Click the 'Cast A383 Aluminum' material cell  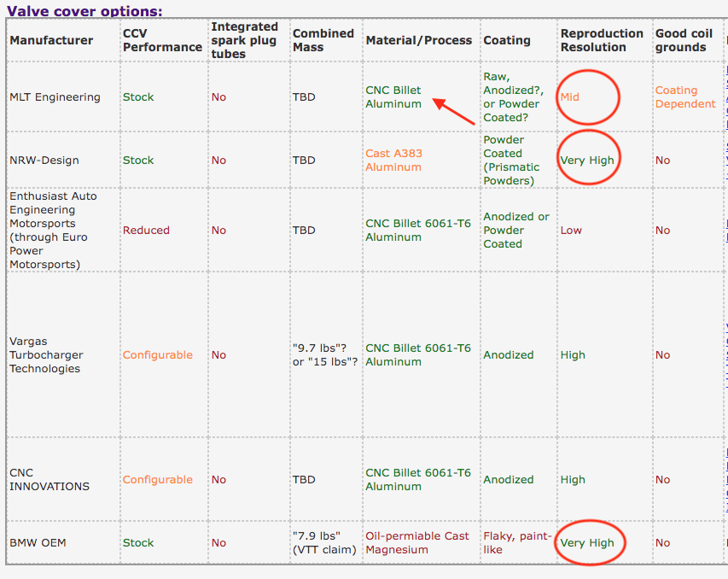click(x=393, y=161)
